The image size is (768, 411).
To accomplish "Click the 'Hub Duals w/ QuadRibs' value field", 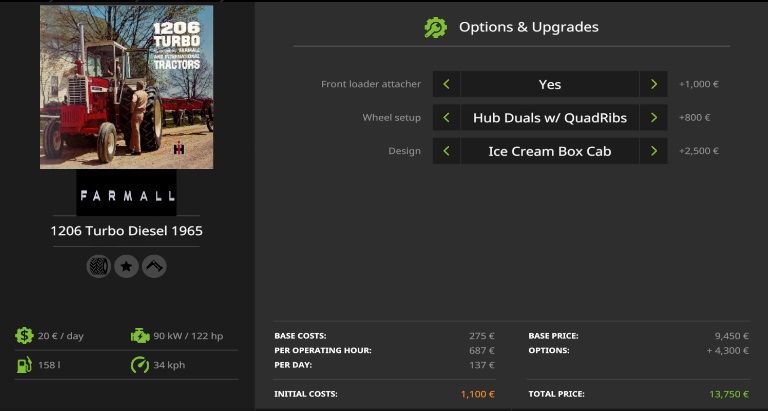I will tap(549, 118).
